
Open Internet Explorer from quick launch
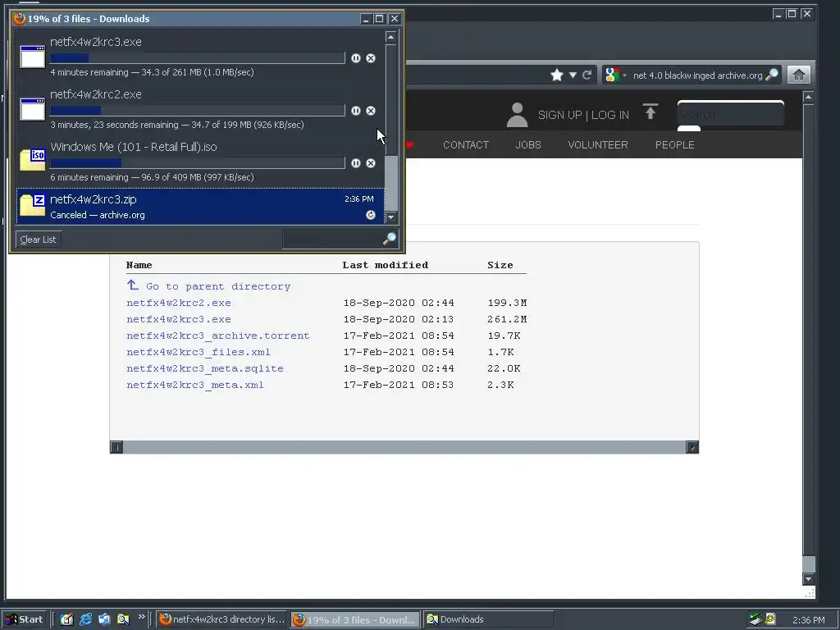pyautogui.click(x=85, y=619)
